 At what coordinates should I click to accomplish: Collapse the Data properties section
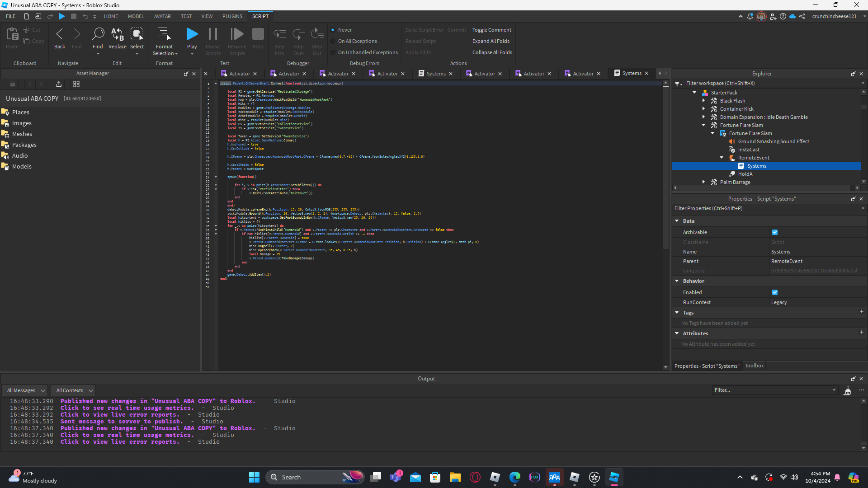(677, 221)
